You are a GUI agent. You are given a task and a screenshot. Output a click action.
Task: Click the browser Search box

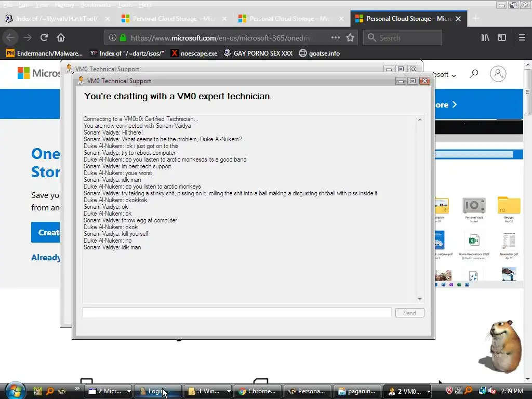[x=403, y=37]
